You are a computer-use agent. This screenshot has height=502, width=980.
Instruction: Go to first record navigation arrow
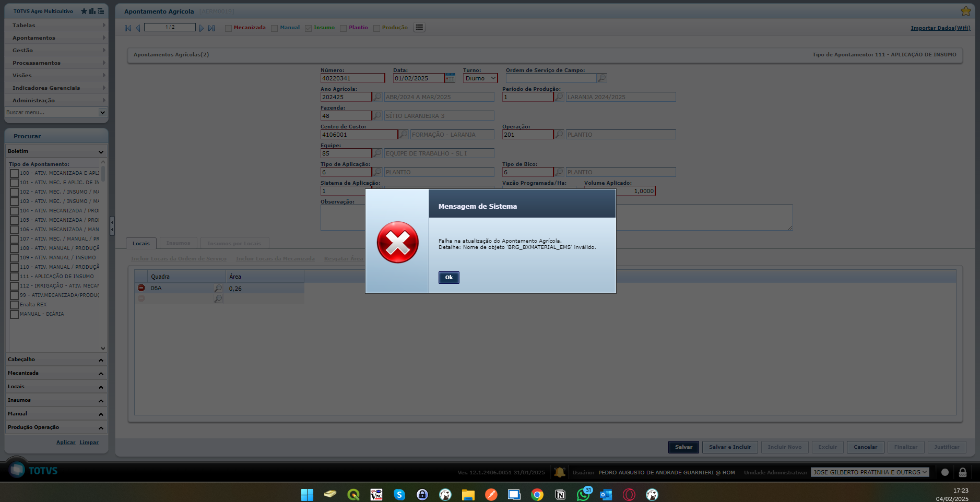[128, 28]
